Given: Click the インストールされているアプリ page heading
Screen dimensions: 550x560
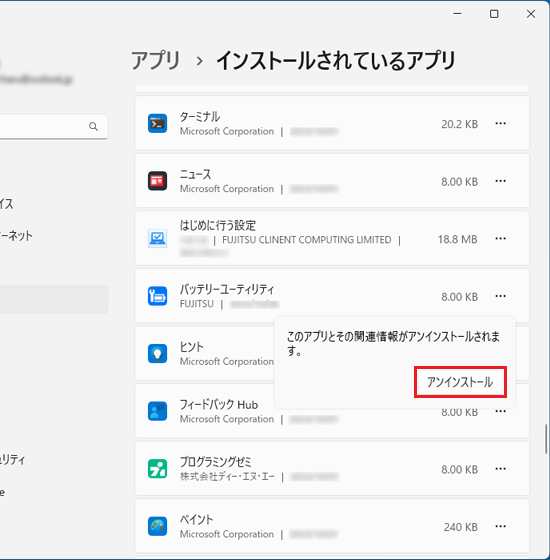Looking at the screenshot, I should tap(336, 60).
